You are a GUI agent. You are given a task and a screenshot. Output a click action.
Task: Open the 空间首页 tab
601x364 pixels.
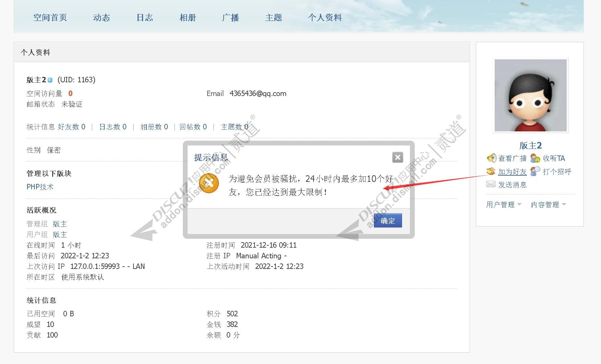pos(50,17)
